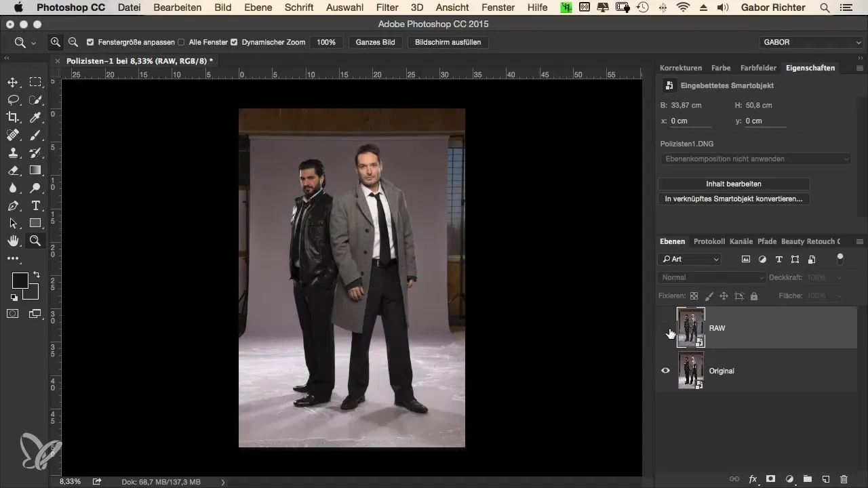Switch to the Kanäle tab
Viewport: 868px width, 488px height.
(741, 241)
